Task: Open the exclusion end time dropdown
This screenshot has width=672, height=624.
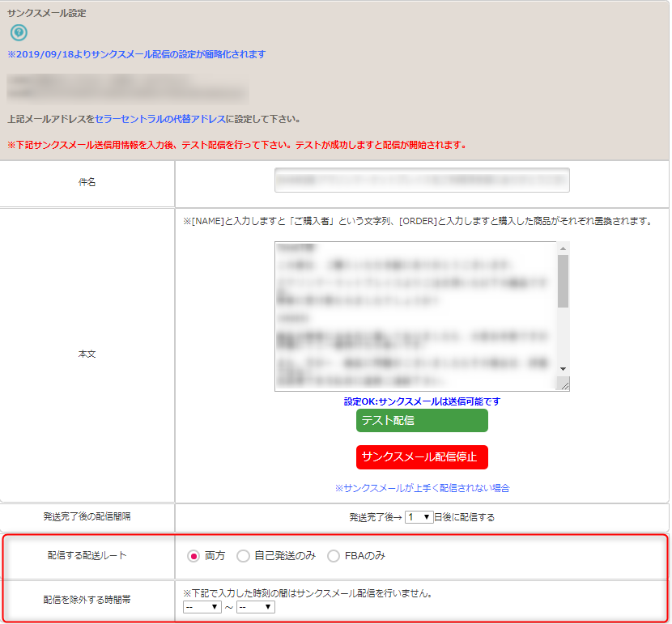Action: click(x=255, y=607)
